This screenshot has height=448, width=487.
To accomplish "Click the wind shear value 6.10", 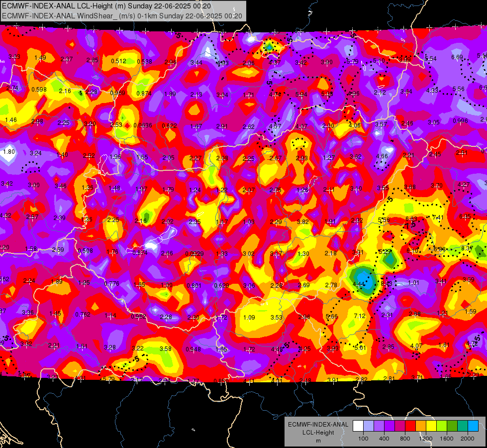I will point(412,250).
